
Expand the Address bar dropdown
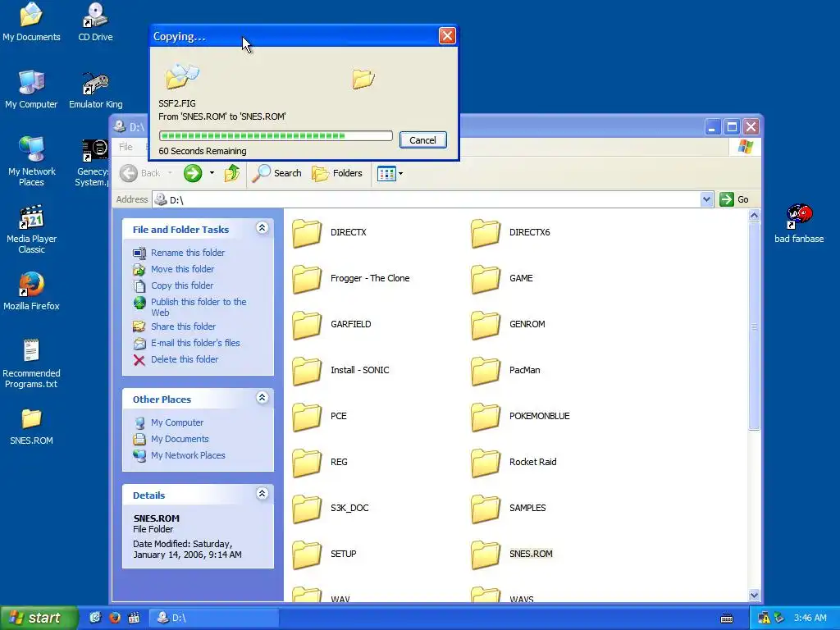[x=706, y=199]
